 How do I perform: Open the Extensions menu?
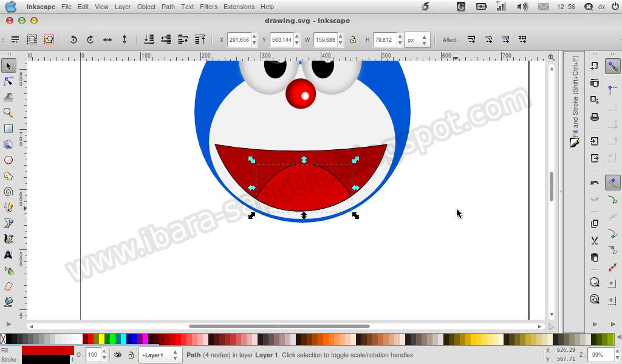(x=239, y=7)
